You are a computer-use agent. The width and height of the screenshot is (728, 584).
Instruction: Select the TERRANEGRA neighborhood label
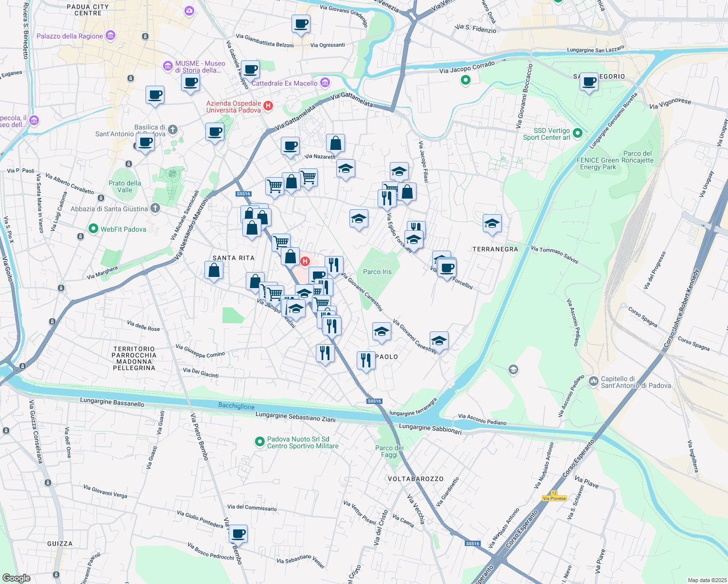coord(495,249)
